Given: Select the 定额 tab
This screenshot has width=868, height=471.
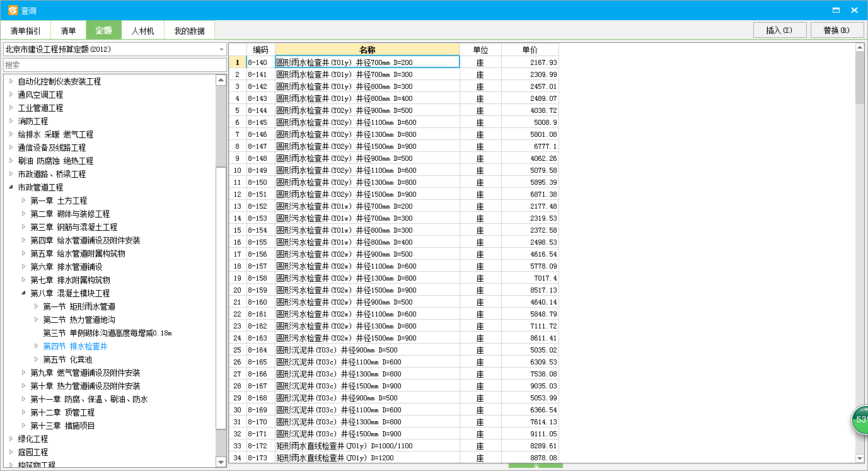Looking at the screenshot, I should point(103,30).
